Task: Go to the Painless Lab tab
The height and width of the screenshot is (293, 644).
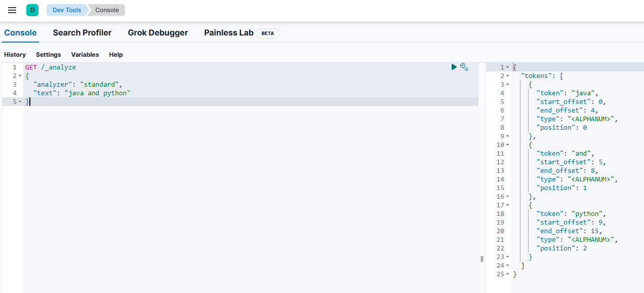Action: (228, 33)
